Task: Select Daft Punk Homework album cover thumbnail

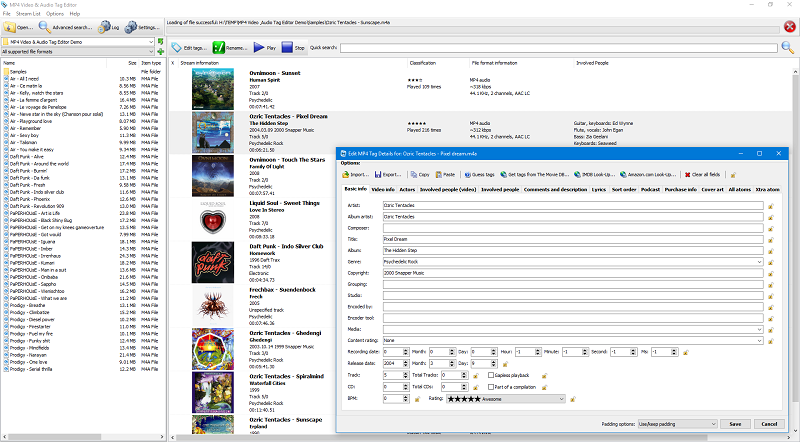Action: tap(213, 262)
